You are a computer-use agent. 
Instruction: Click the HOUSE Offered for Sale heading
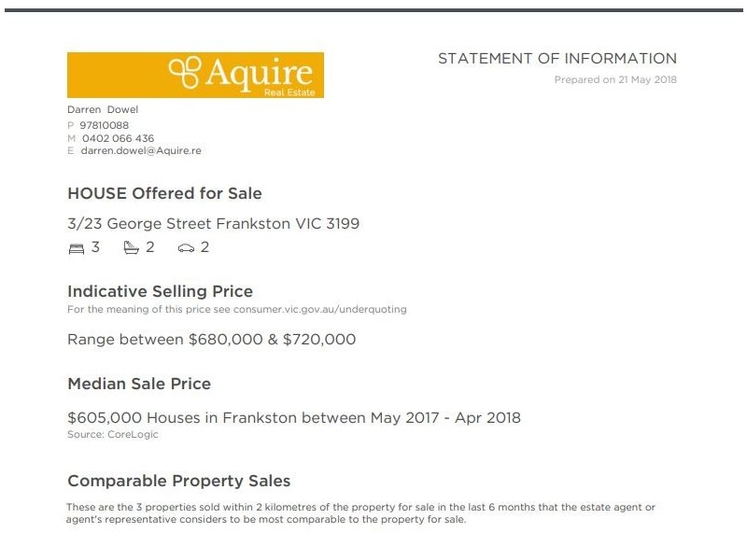[164, 194]
